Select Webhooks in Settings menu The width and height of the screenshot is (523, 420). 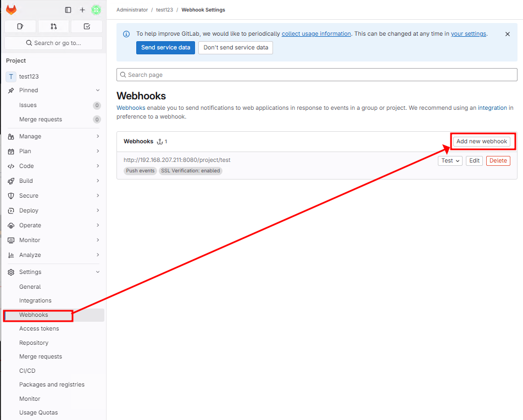pos(54,315)
